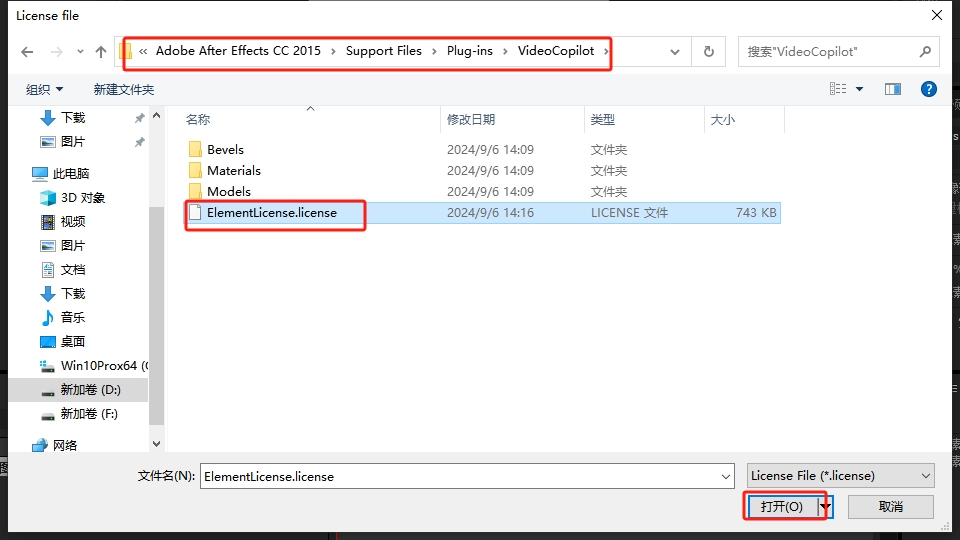960x540 pixels.
Task: Close the License file dialog
Action: 937,15
